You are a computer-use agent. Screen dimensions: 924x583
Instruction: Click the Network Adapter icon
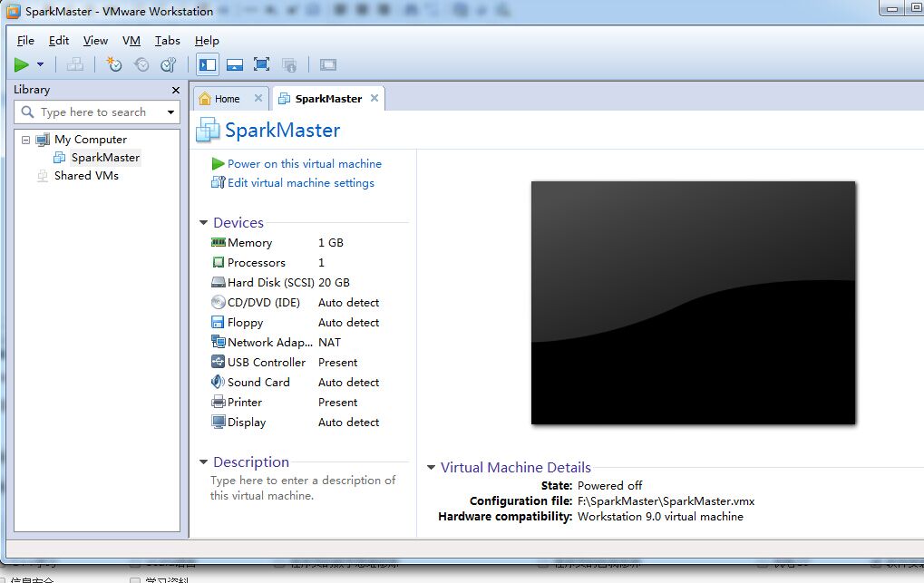pos(218,342)
